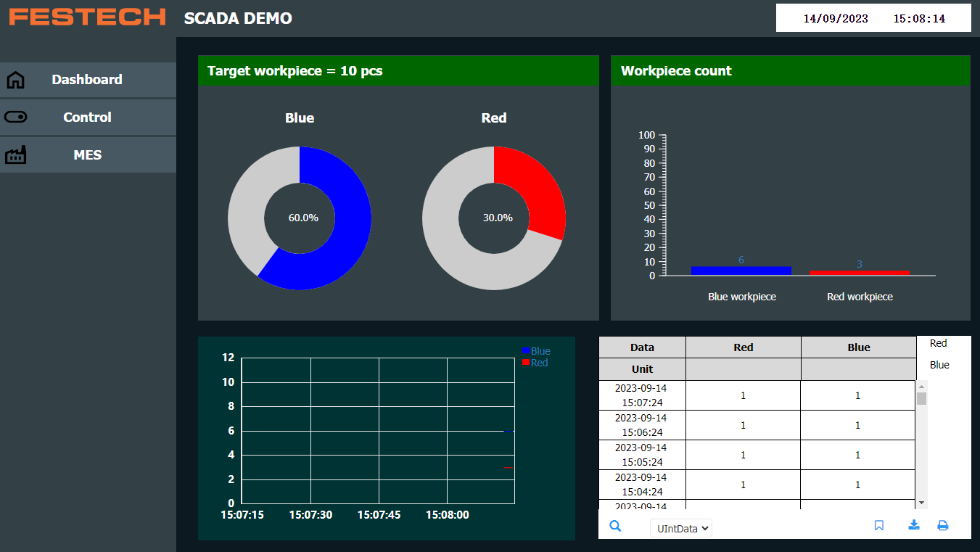Image resolution: width=980 pixels, height=552 pixels.
Task: Click the red bar in workpiece count
Action: (x=860, y=273)
